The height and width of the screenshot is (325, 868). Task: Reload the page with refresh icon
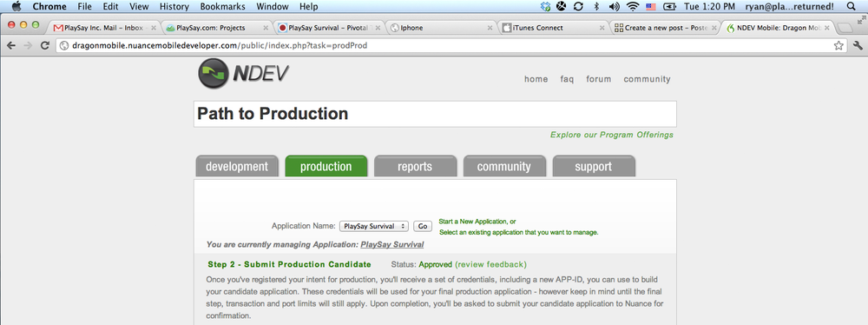pos(45,45)
